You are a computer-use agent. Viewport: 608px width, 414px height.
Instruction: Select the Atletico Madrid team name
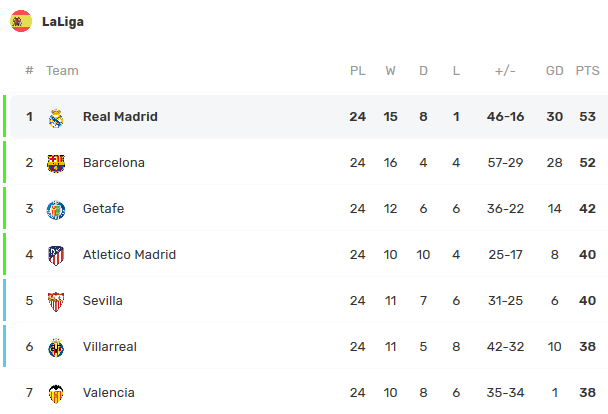(x=130, y=255)
